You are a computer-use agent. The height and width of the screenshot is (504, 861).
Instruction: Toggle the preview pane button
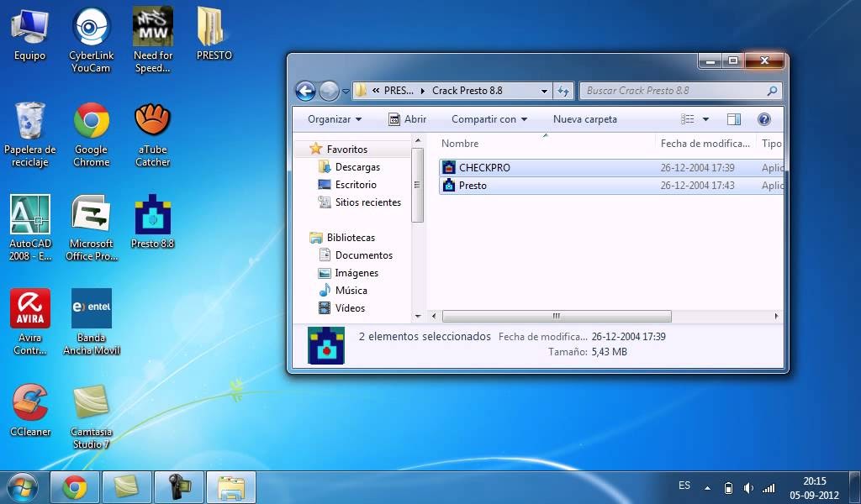coord(733,119)
